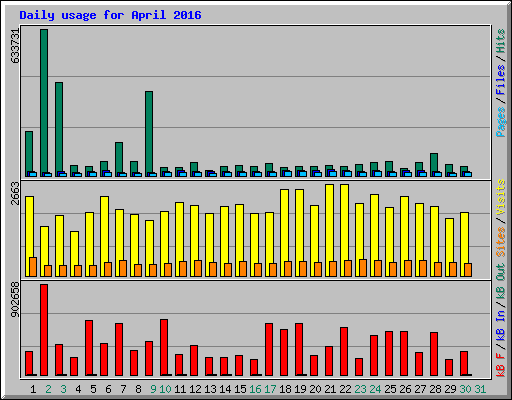Click day label 22
512x400 pixels.
click(345, 389)
